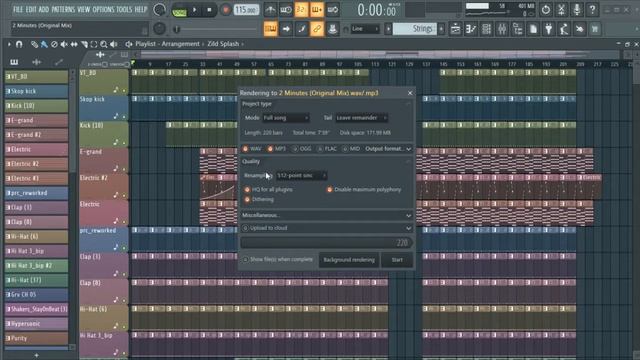Click the Stop button in the transport

[x=209, y=10]
